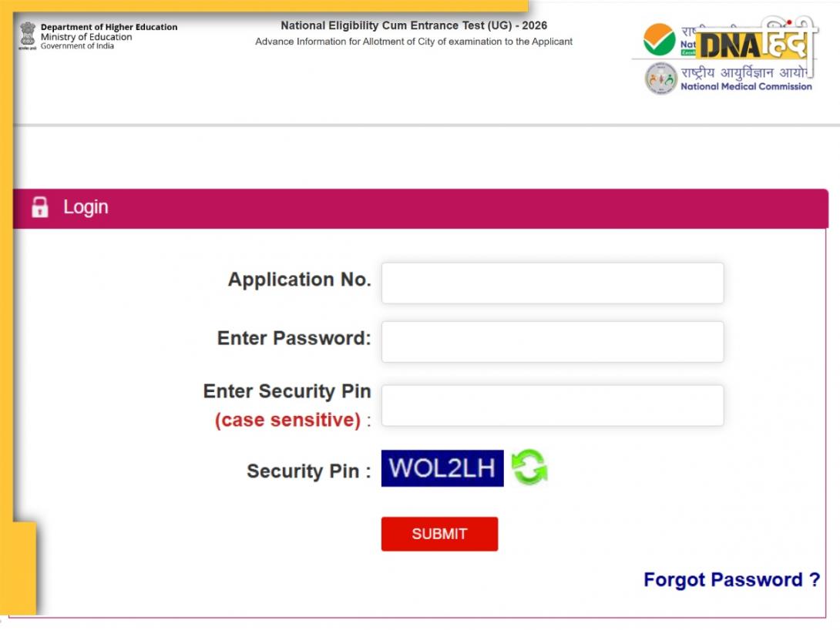840x630 pixels.
Task: Click the NTA orange-green checkmark logo
Action: (x=659, y=39)
